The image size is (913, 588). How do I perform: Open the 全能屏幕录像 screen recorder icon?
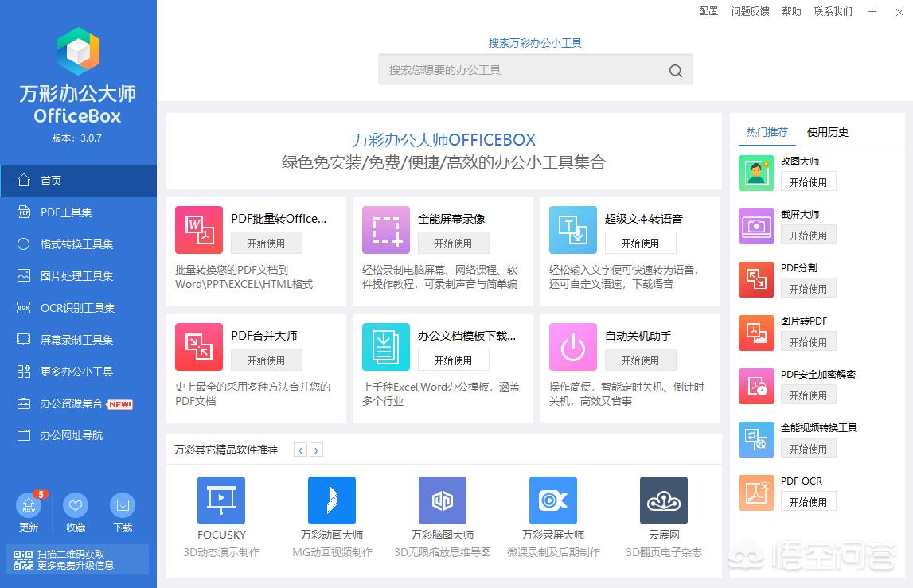pos(386,230)
